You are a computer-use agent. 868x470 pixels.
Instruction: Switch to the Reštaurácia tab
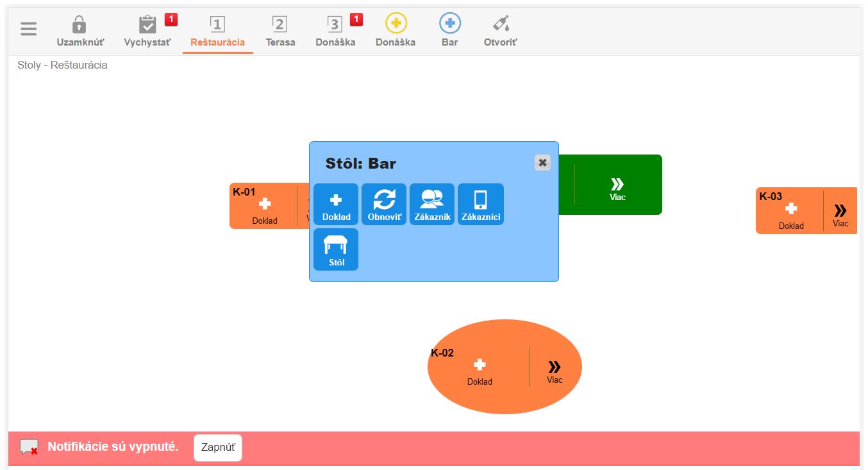pyautogui.click(x=217, y=32)
